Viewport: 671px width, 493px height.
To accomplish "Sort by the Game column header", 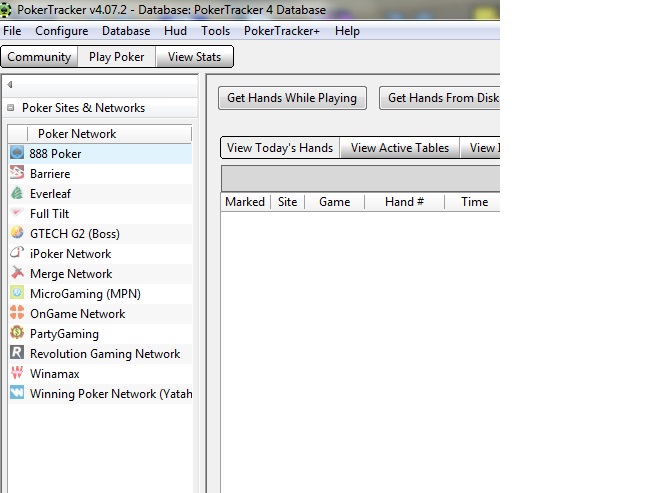I will [334, 202].
